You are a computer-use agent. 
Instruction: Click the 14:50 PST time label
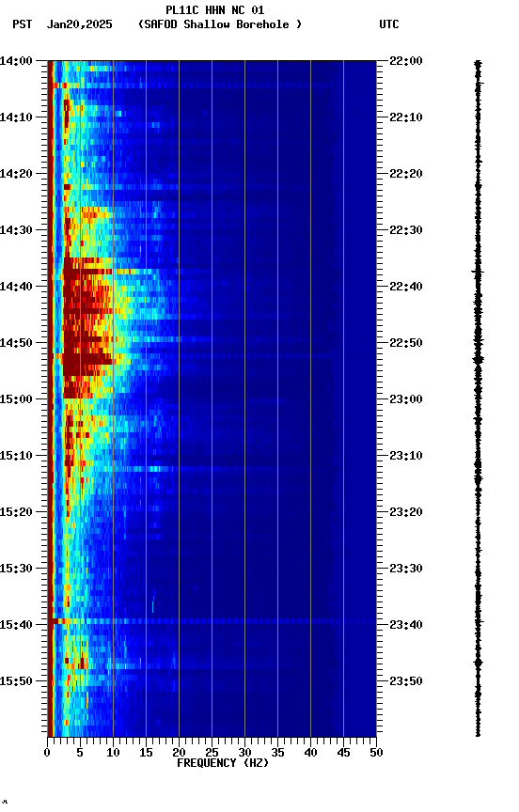click(x=16, y=343)
